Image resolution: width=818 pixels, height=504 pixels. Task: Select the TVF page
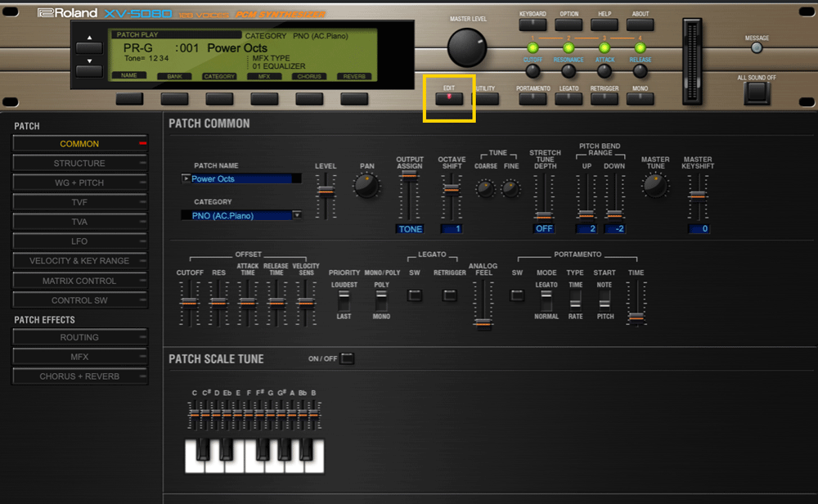[80, 202]
